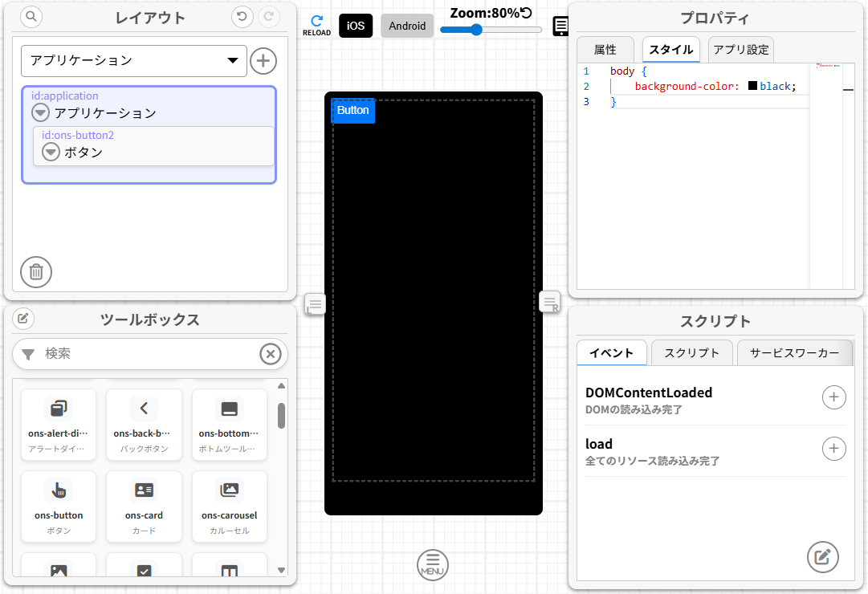Click the zoom reset arrow next to Zoom:80%
Image resolution: width=868 pixels, height=594 pixels.
[526, 14]
